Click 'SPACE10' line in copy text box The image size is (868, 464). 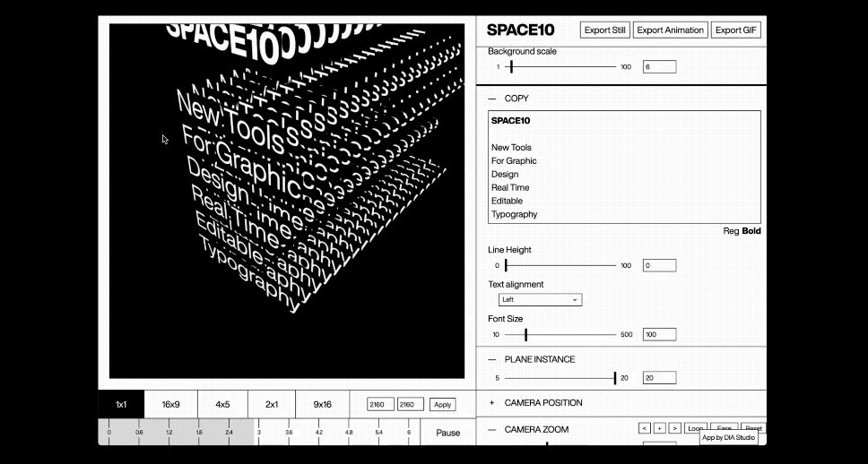click(x=511, y=121)
